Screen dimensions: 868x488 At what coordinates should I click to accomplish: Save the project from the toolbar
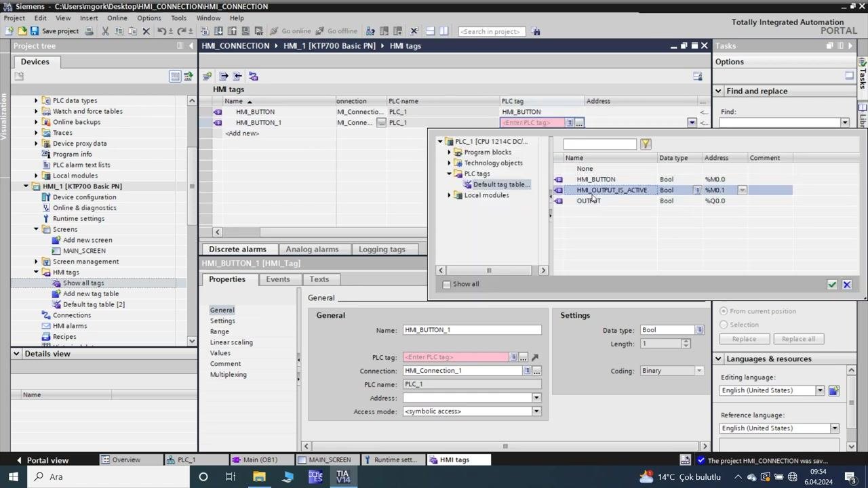[54, 31]
